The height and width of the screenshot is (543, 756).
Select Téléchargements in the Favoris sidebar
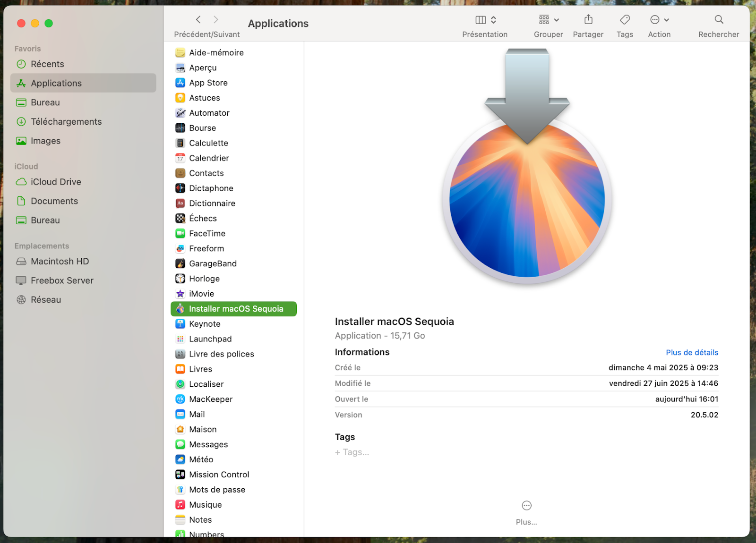tap(66, 121)
